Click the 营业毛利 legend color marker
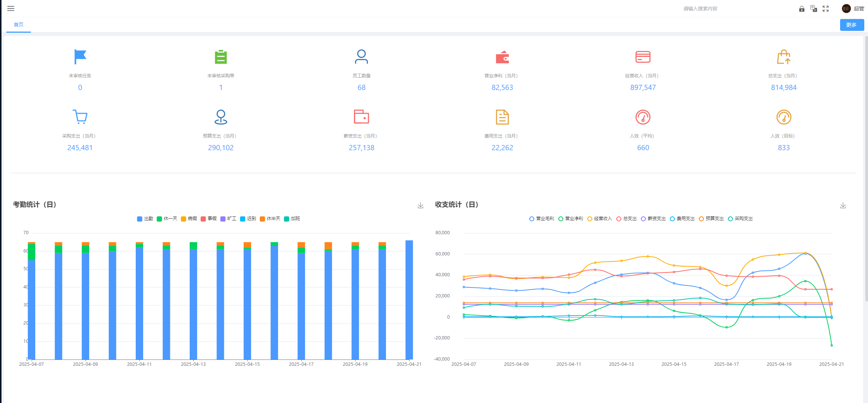The image size is (868, 403). [532, 219]
